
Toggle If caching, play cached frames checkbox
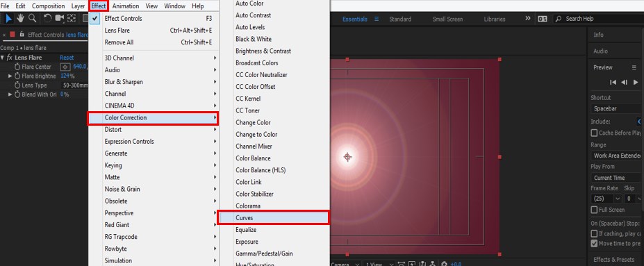pyautogui.click(x=594, y=233)
